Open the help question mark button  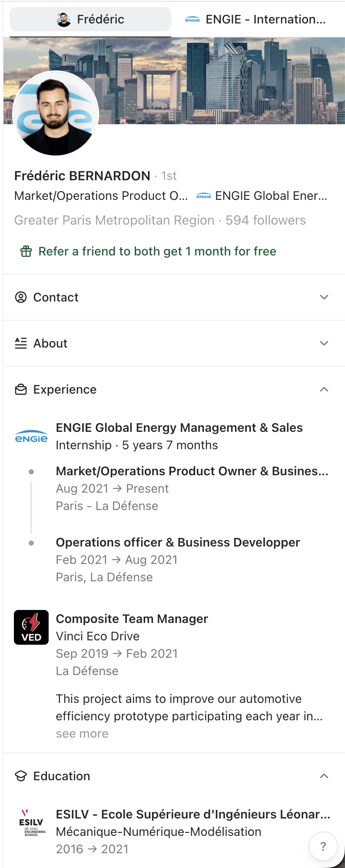click(x=323, y=846)
